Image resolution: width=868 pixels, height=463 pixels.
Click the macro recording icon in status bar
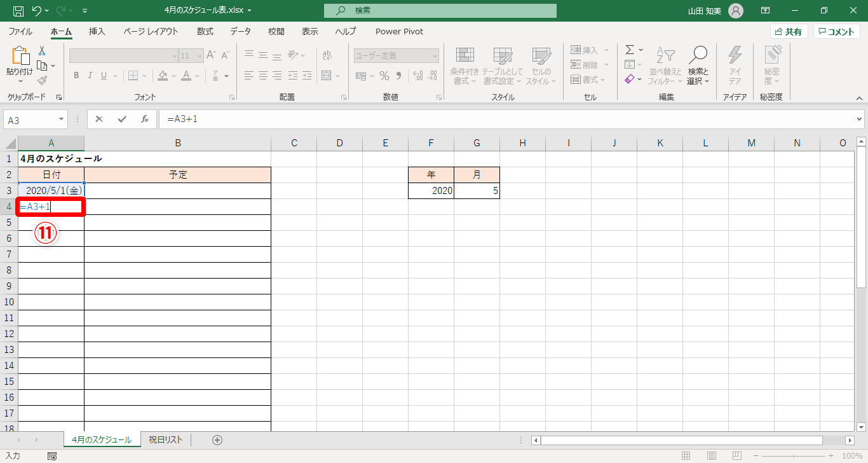[x=52, y=456]
